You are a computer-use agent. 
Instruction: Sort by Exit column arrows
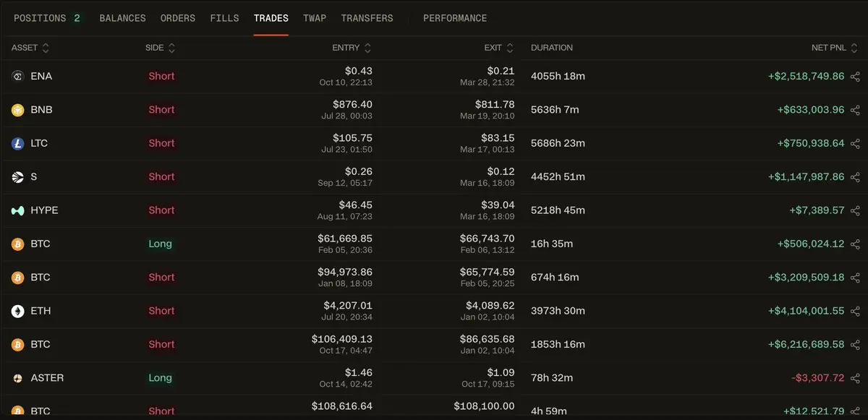[510, 48]
